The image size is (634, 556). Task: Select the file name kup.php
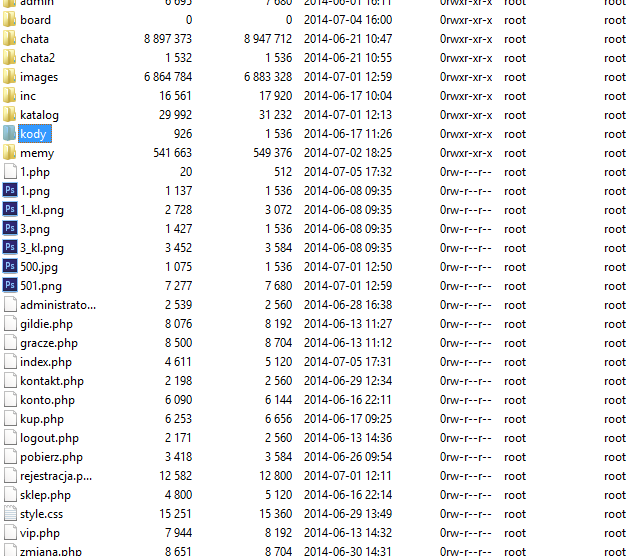tap(42, 419)
